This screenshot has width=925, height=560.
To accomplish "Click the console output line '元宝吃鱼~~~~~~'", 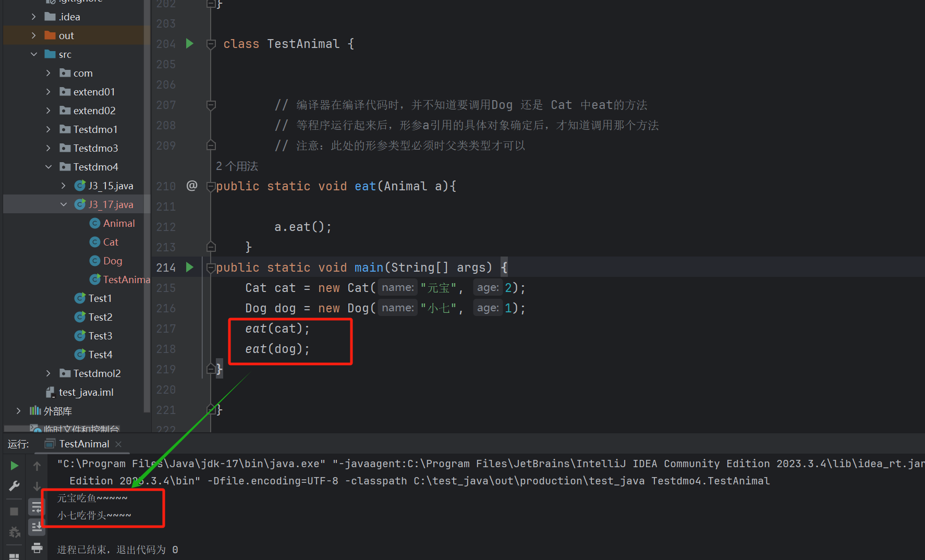I will [x=92, y=498].
